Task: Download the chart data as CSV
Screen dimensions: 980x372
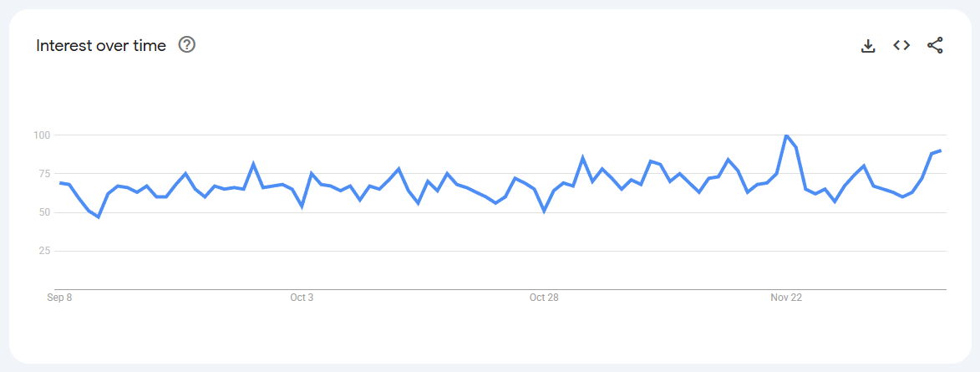Action: pyautogui.click(x=868, y=46)
